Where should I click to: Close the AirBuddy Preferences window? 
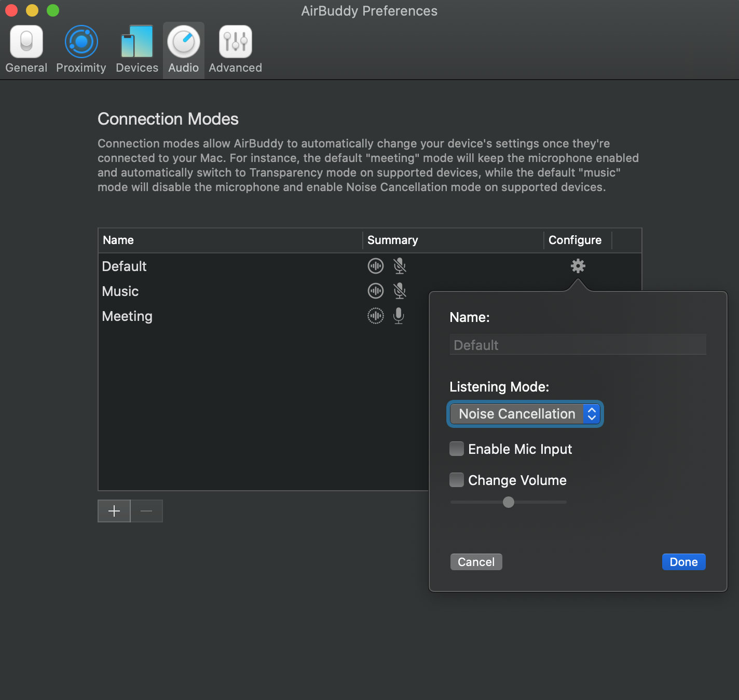(x=11, y=10)
